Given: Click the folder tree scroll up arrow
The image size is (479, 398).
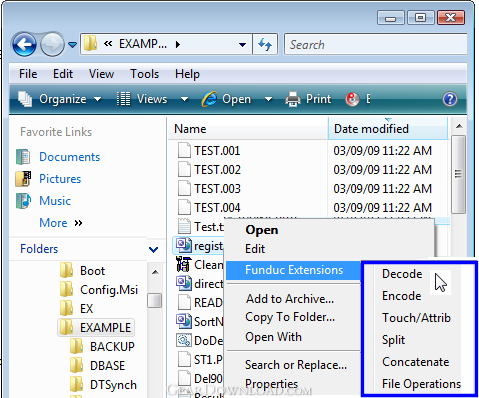Looking at the screenshot, I should coord(155,272).
